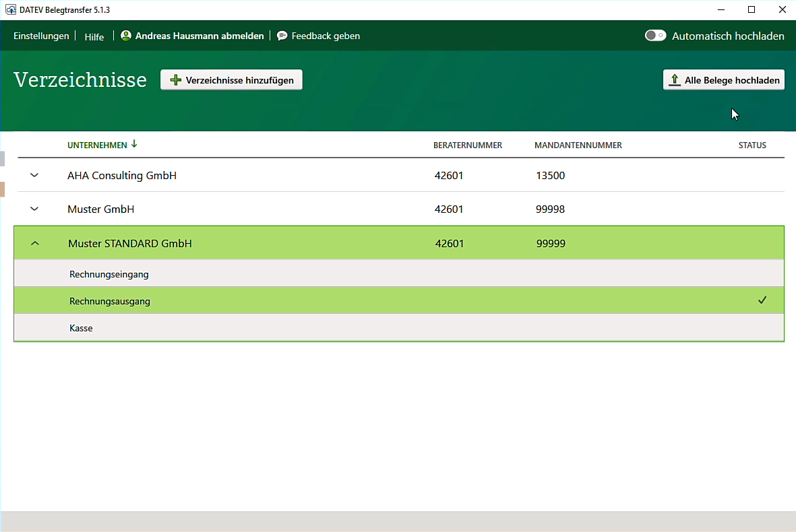Select the Kasse directory
The width and height of the screenshot is (796, 532).
[x=399, y=328]
